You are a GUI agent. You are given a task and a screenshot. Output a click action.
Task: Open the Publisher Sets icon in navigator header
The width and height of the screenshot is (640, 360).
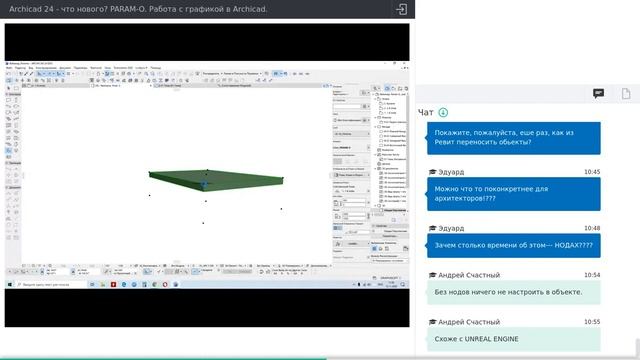[406, 88]
